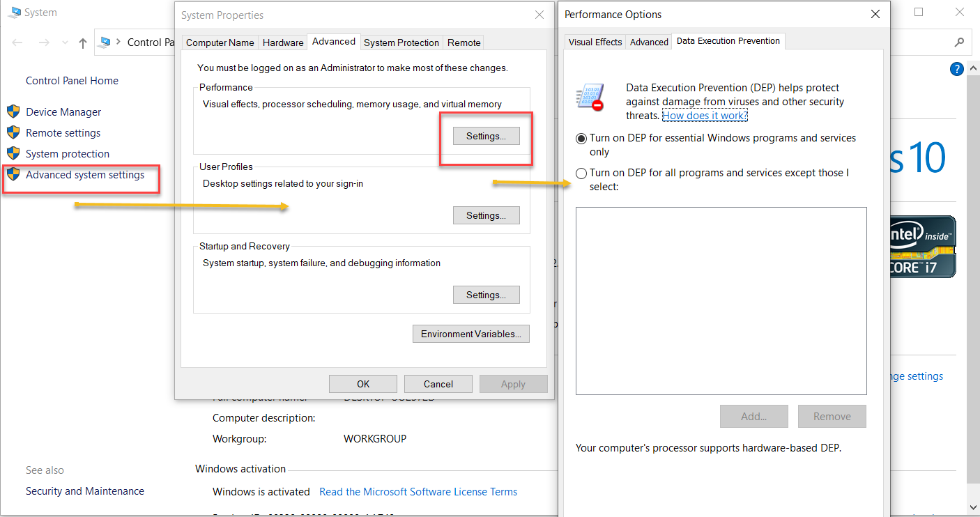Open the Hardware tab
This screenshot has width=980, height=517.
283,43
